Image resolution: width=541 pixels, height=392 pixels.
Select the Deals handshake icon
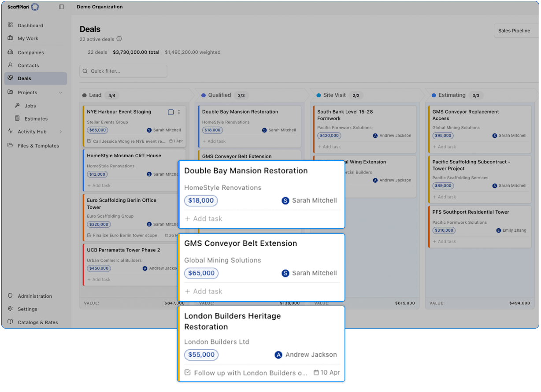point(10,78)
